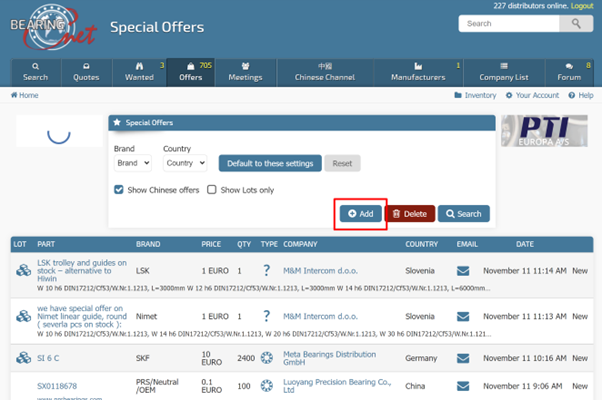
Task: Click the PART column header
Action: click(x=46, y=244)
